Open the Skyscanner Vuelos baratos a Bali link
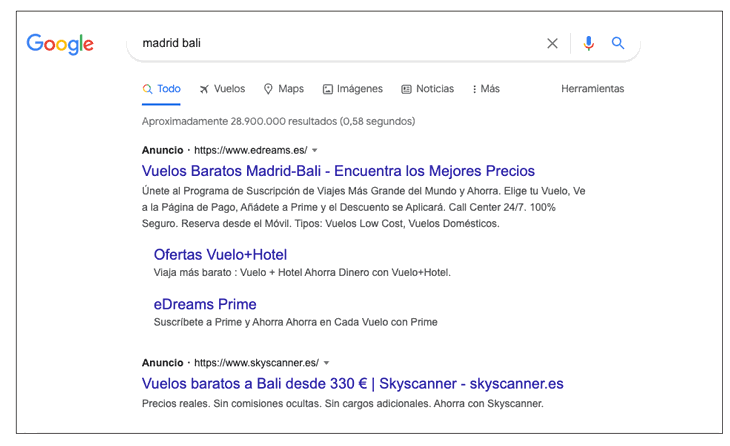The width and height of the screenshot is (730, 446). [x=352, y=384]
